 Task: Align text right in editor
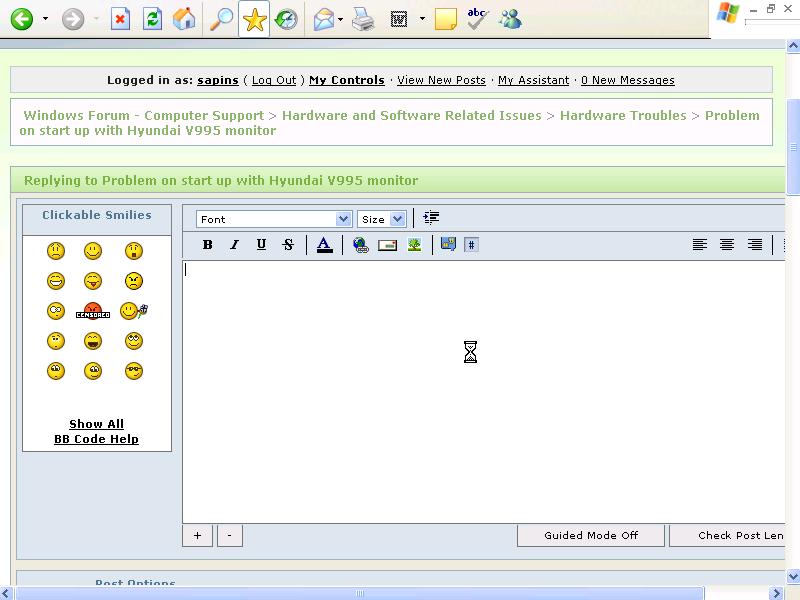coord(755,245)
